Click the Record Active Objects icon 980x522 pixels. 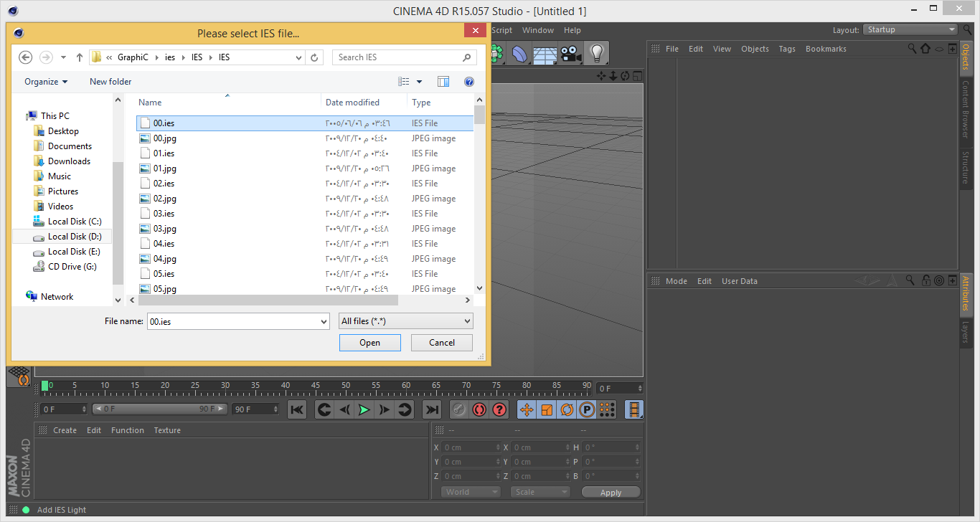click(x=459, y=409)
